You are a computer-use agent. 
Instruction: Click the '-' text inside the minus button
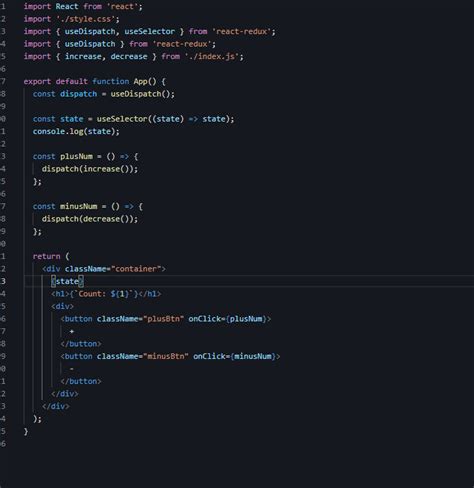point(72,369)
